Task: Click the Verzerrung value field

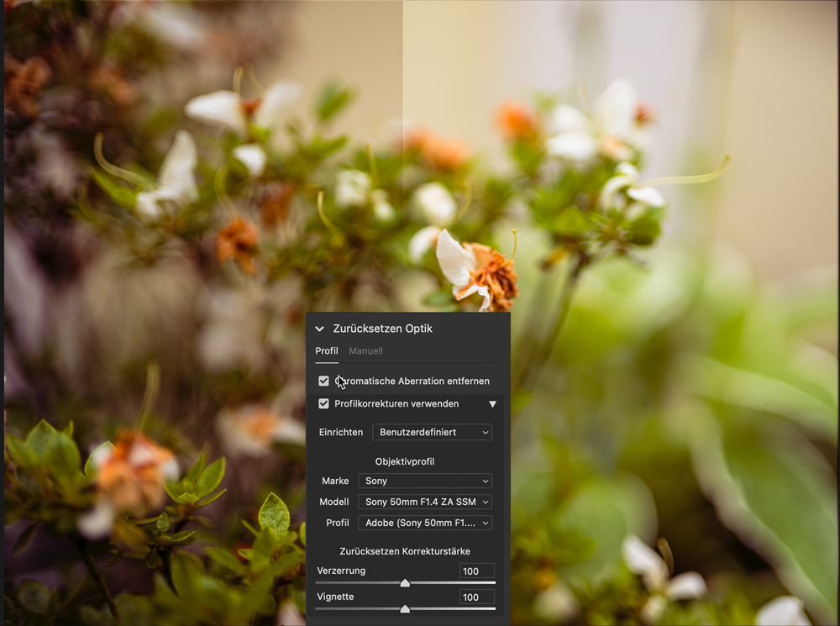Action: 477,571
